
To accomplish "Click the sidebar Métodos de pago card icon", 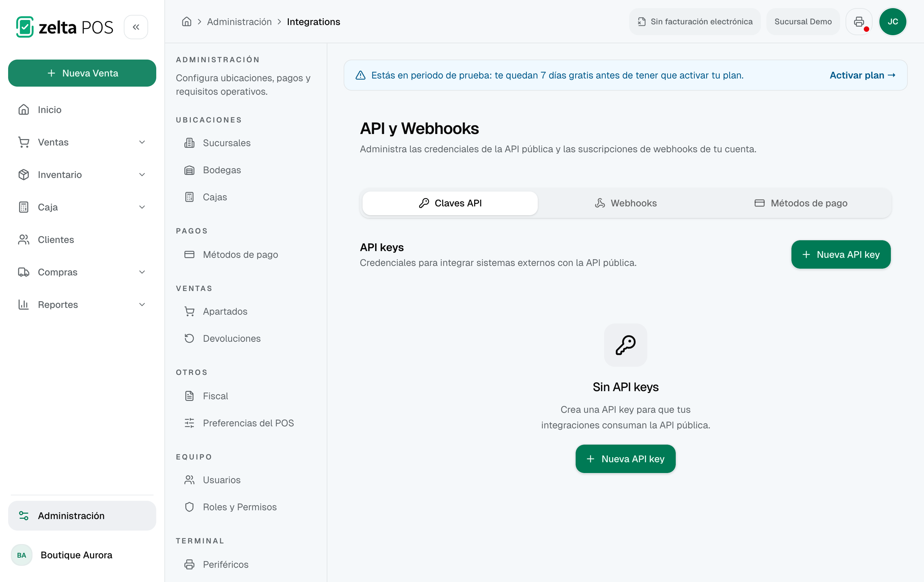I will coord(189,254).
